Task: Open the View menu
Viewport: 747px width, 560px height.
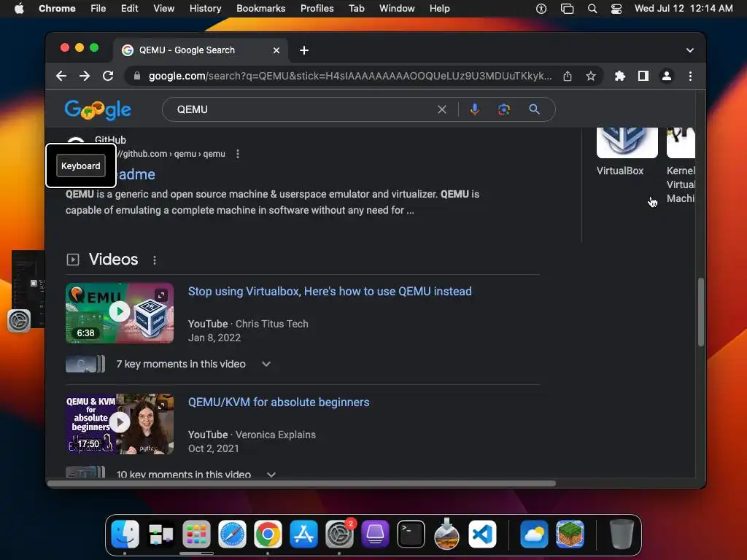Action: 164,9
